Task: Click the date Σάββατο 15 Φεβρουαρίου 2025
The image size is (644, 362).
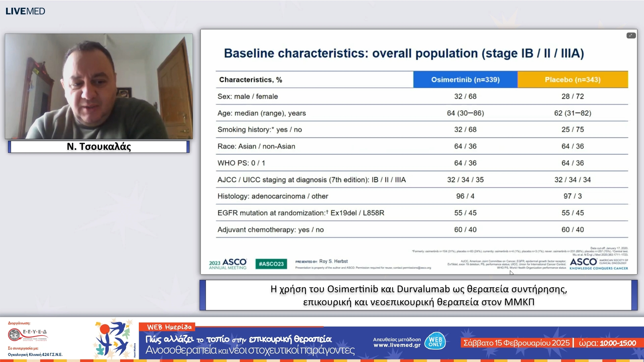Action: (x=516, y=343)
